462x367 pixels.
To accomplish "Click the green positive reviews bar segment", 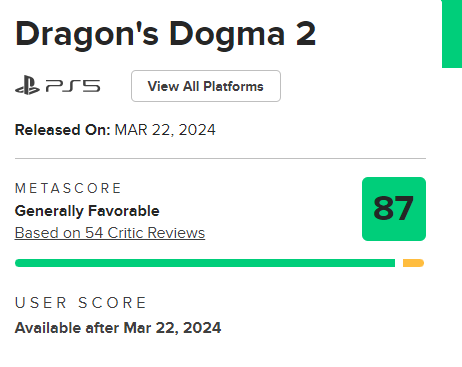I will click(x=205, y=263).
